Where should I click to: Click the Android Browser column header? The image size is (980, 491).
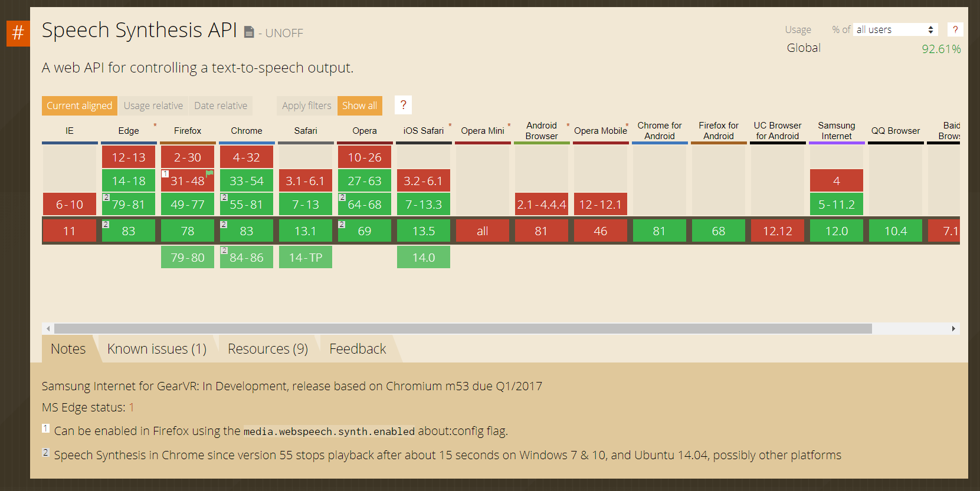point(542,131)
